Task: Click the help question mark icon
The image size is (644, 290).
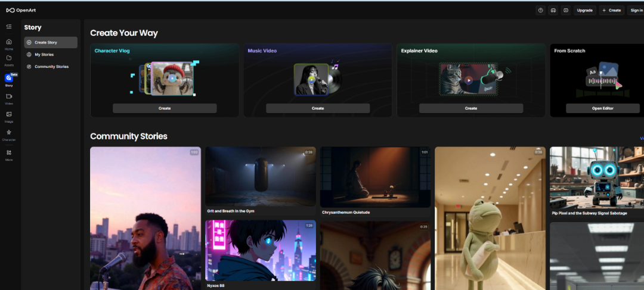Action: [540, 10]
